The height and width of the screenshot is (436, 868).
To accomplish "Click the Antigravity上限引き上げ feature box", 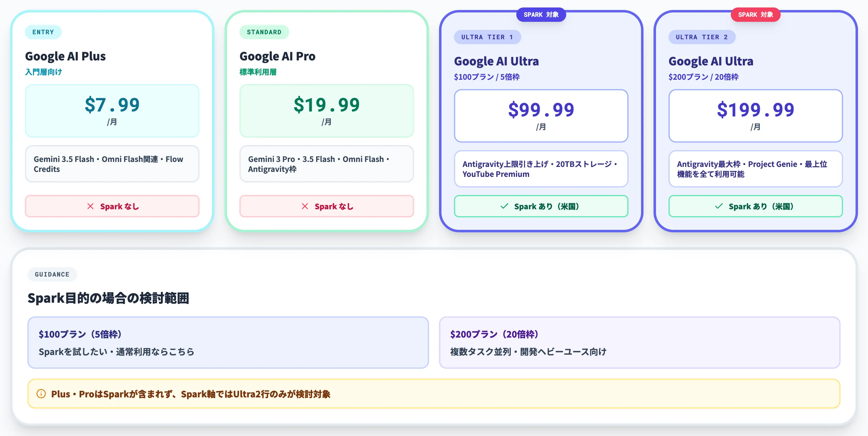I will pyautogui.click(x=541, y=169).
